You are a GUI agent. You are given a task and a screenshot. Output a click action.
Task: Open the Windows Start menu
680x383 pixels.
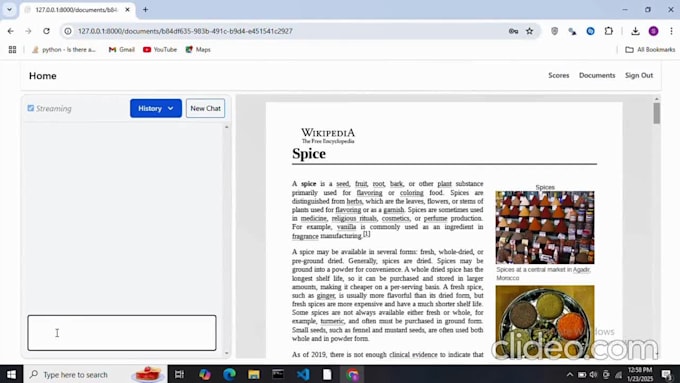tap(12, 374)
